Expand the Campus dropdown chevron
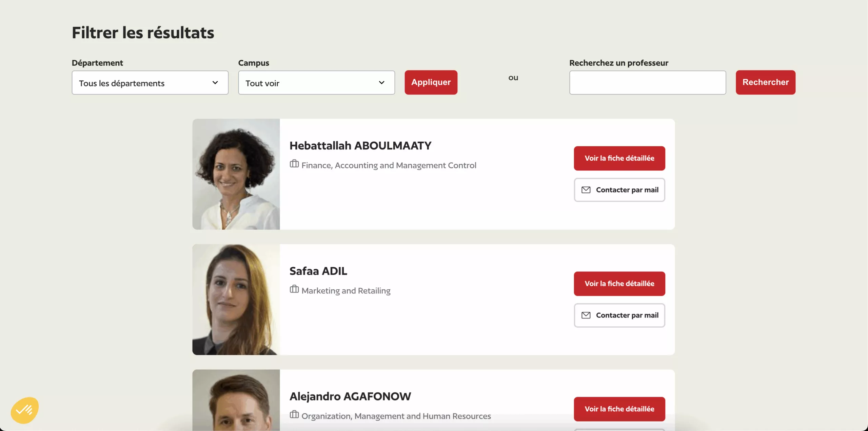 tap(381, 83)
